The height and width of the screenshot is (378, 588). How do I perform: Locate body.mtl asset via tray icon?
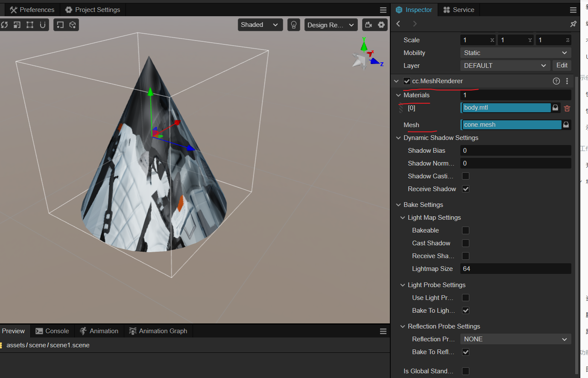pyautogui.click(x=555, y=108)
